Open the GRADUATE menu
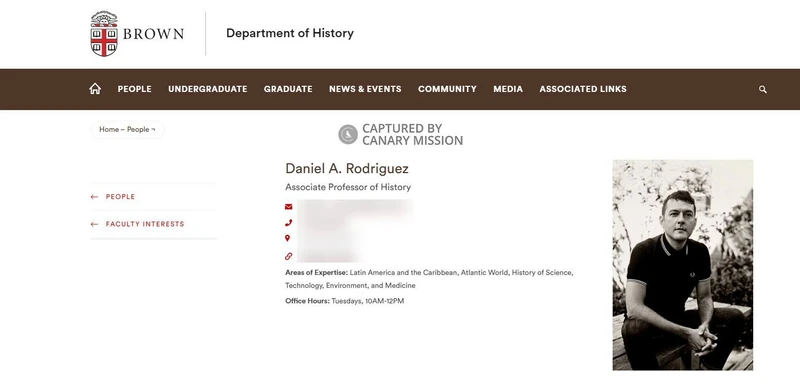The width and height of the screenshot is (800, 385). coord(288,89)
